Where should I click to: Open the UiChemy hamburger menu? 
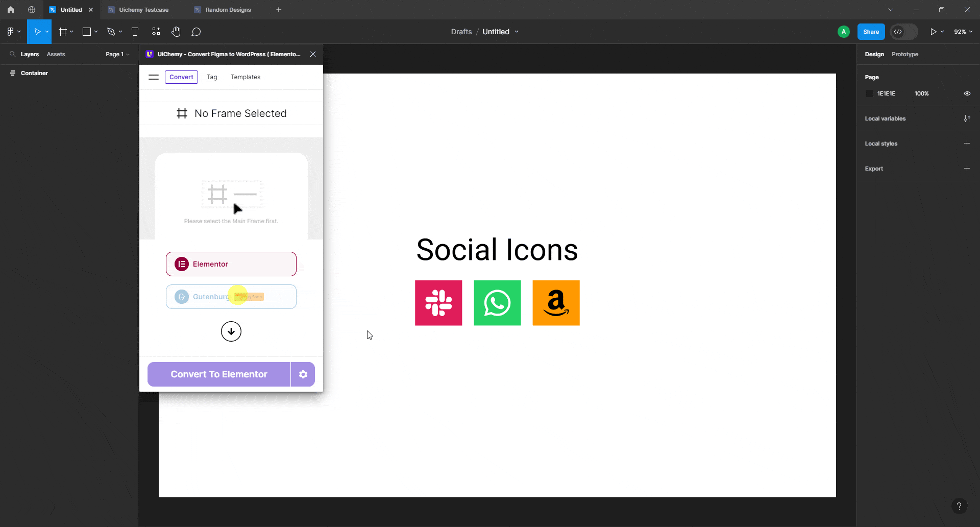[x=154, y=77]
